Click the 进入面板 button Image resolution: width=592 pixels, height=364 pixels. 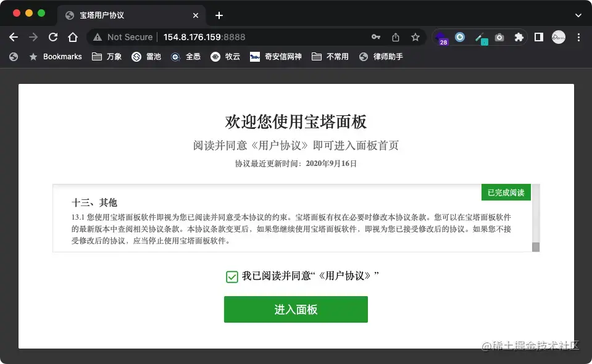coord(296,309)
